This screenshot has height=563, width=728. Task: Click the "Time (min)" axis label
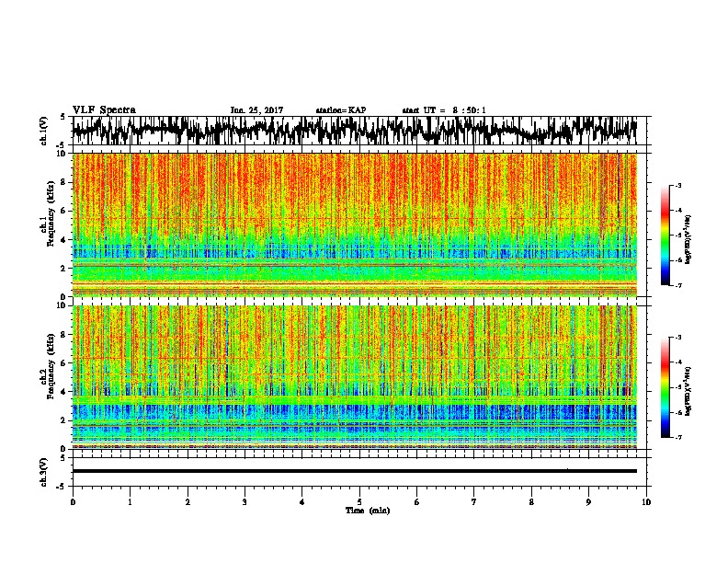[368, 511]
